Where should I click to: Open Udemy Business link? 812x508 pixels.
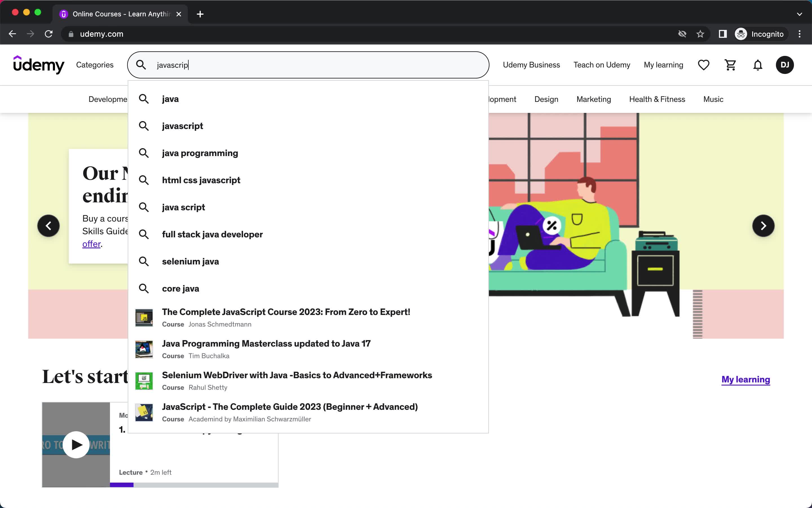pos(531,65)
